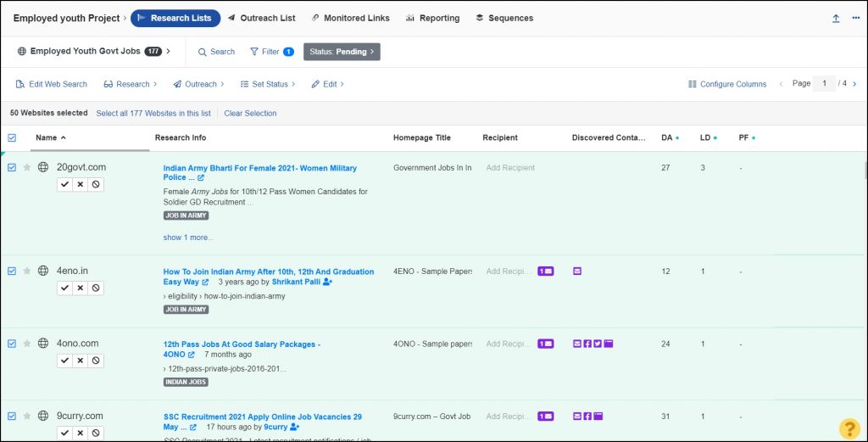Open the Employed Youth Govt Jobs list dropdown
Viewport: 868px width, 442px height.
pos(94,52)
